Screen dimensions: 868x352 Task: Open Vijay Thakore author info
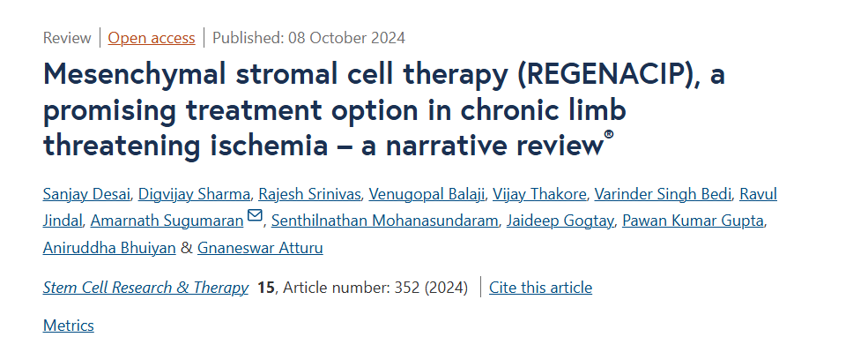coord(539,194)
